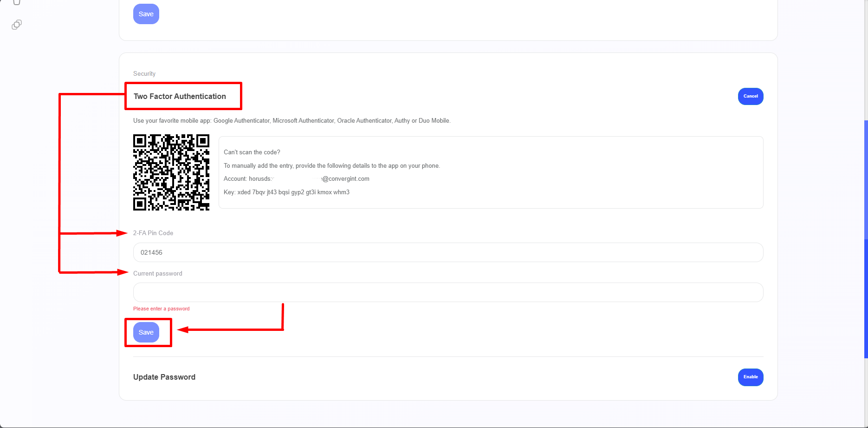This screenshot has height=428, width=868.
Task: Click the two-factor authentication QR code
Action: (x=171, y=172)
